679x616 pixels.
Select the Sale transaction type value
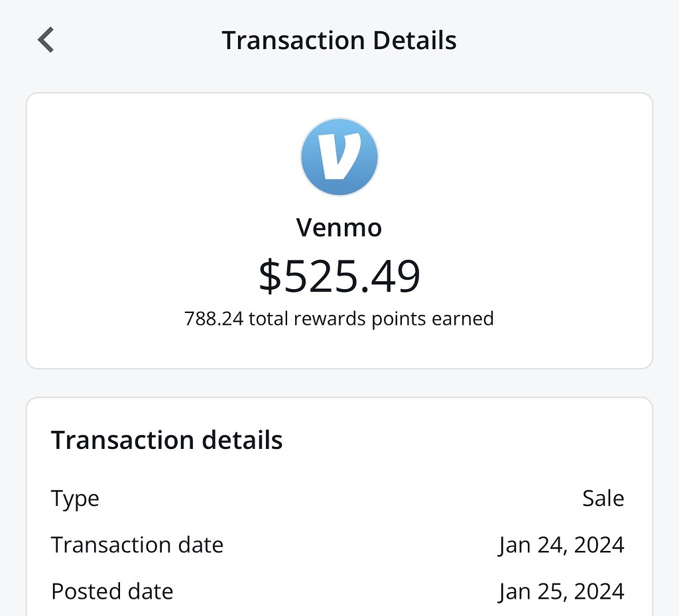603,498
